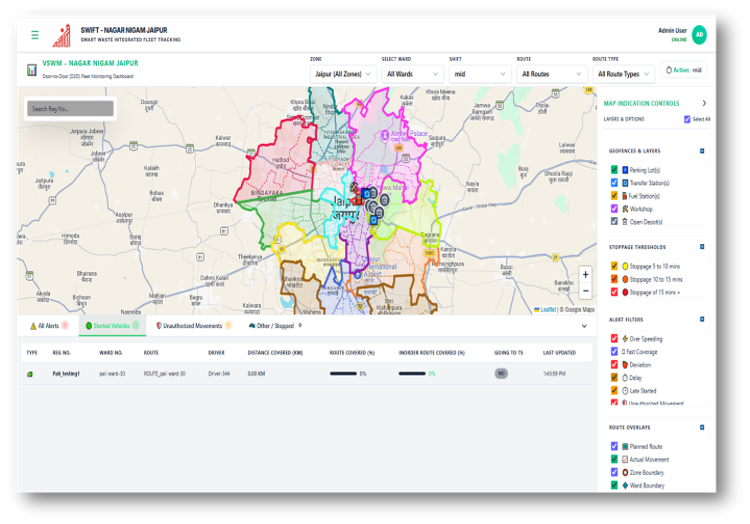Click the Fuel Station(s) pump icon
This screenshot has height=524, width=750.
(624, 196)
